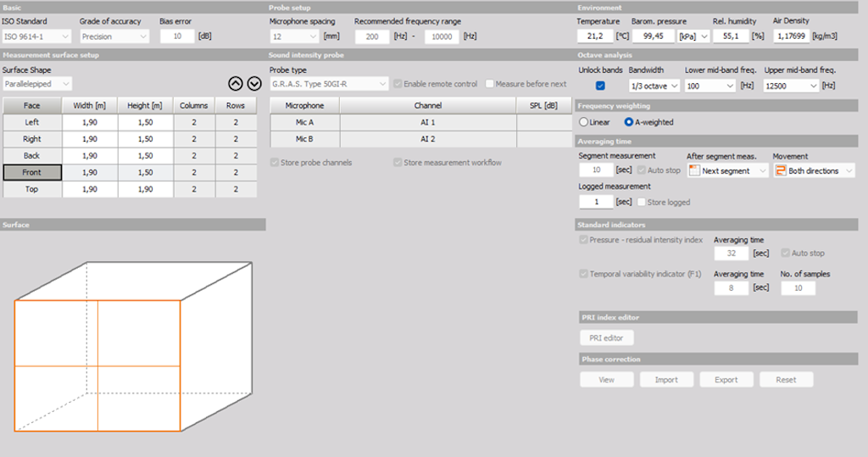Click the Export phase correction button
The height and width of the screenshot is (457, 868).
(x=726, y=380)
